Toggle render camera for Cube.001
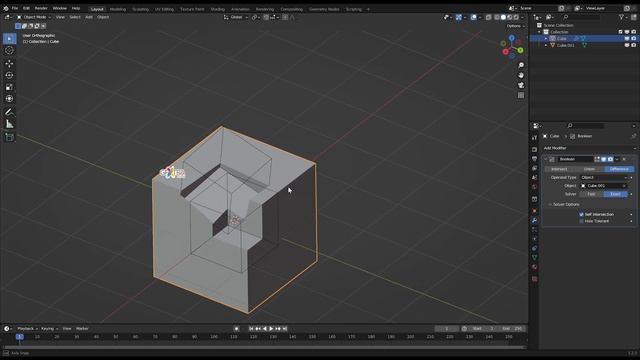 [633, 45]
